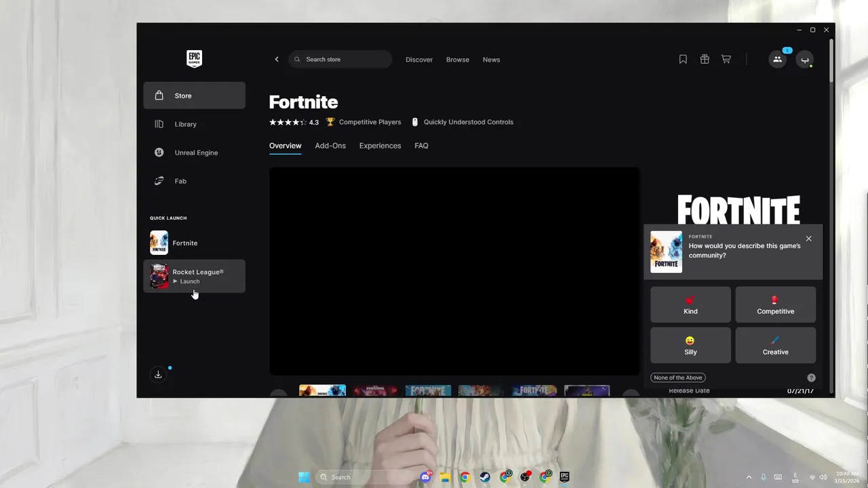Screen dimensions: 868x488
Task: Launch Rocket League from Quick Launch
Action: [x=194, y=276]
